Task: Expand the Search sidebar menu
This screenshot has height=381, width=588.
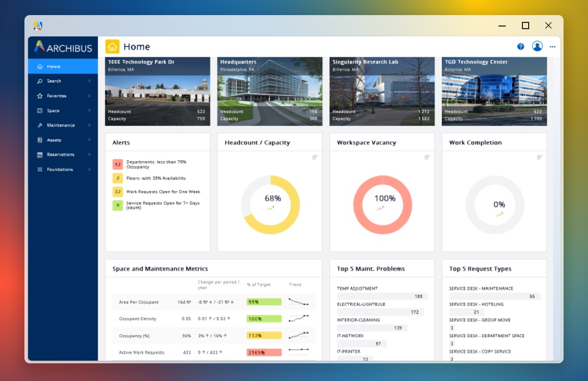Action: click(x=63, y=81)
